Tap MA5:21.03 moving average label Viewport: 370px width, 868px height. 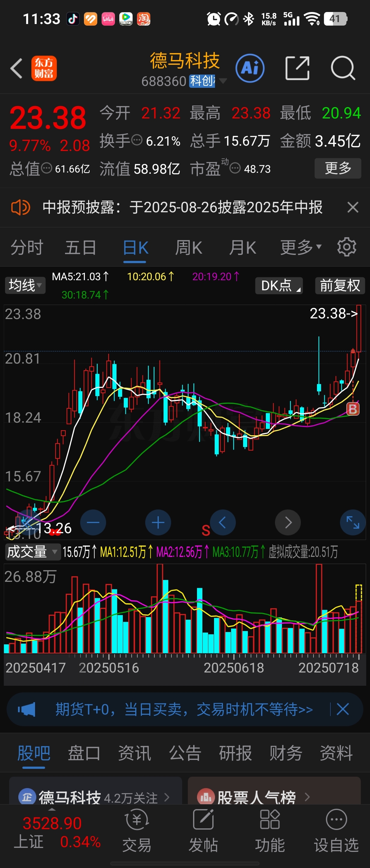click(80, 277)
